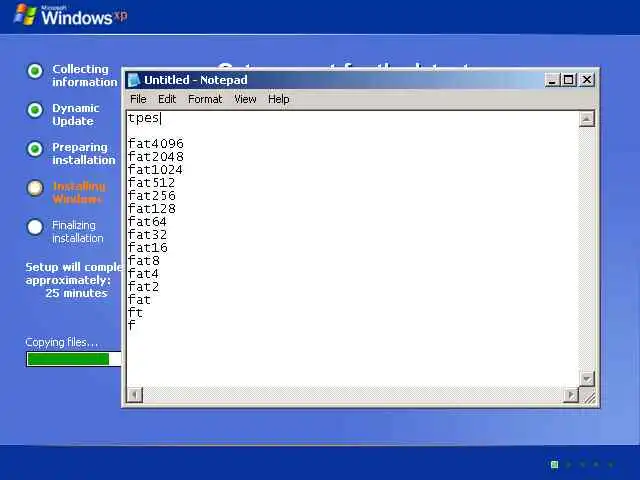Click the line 'fat32'

tap(147, 235)
